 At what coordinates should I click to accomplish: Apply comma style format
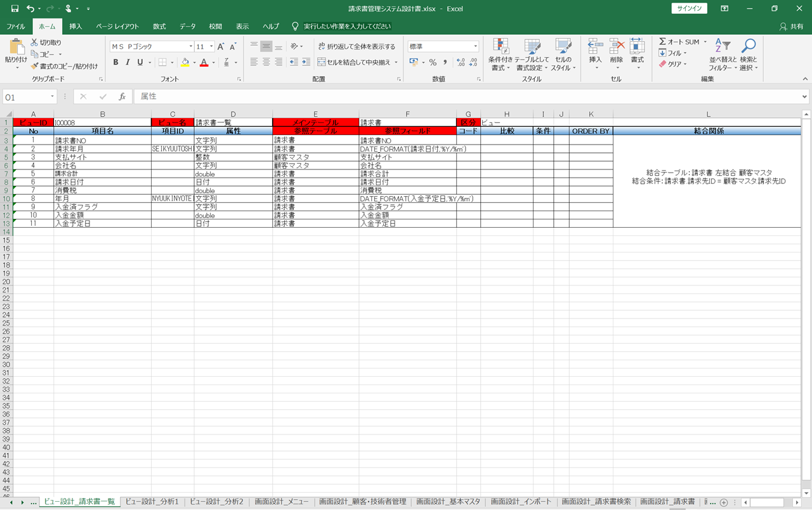(445, 62)
